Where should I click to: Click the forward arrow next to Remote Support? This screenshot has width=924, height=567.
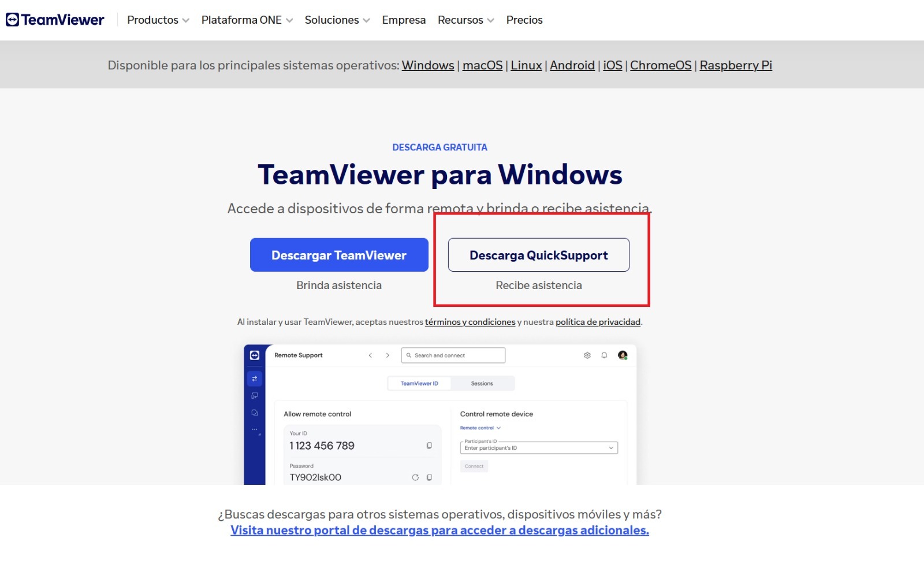click(388, 355)
